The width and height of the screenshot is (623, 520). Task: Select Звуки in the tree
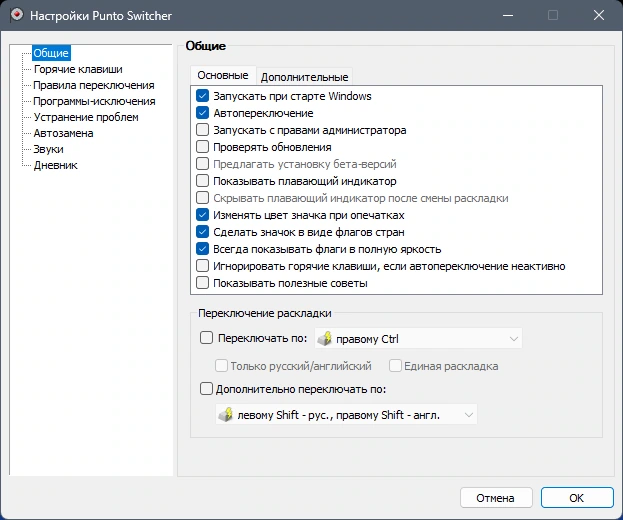pyautogui.click(x=48, y=149)
